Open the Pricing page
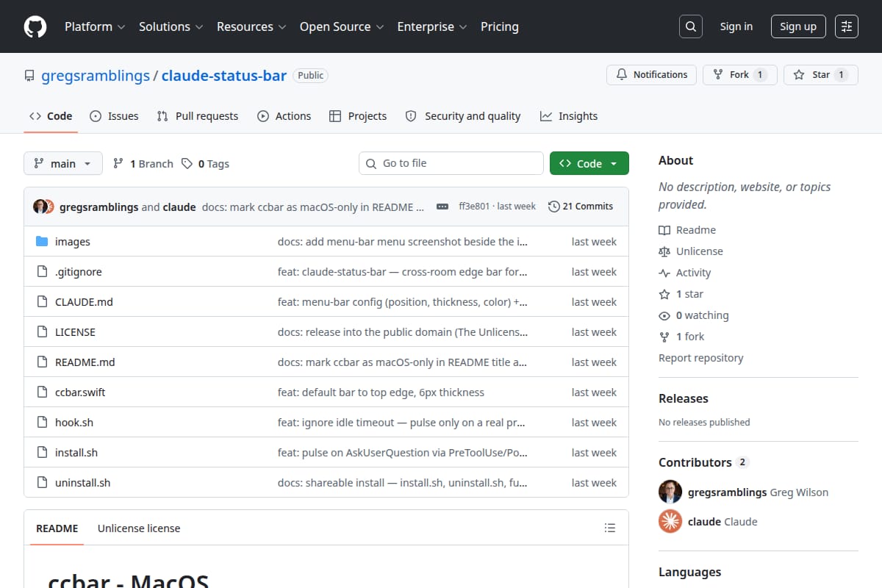Screen dimensions: 882x588 coord(500,26)
